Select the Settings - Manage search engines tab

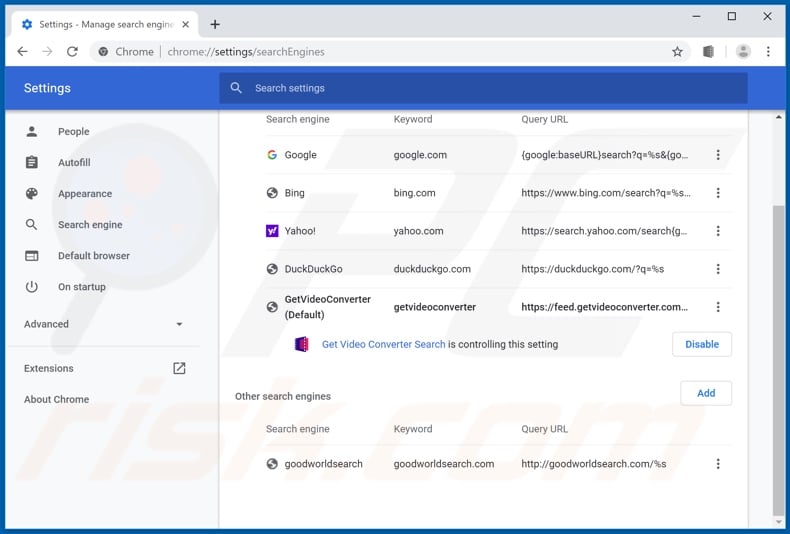pos(103,24)
